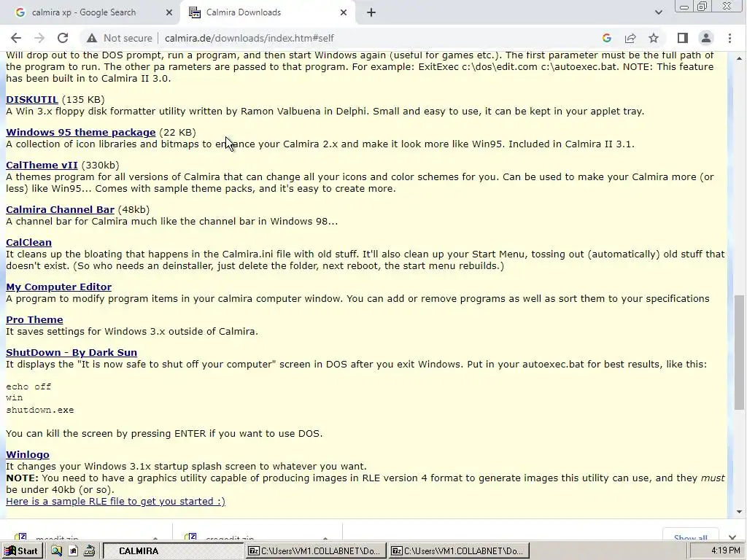This screenshot has width=747, height=560.
Task: Click the second quick-launch taskbar icon
Action: tap(73, 551)
